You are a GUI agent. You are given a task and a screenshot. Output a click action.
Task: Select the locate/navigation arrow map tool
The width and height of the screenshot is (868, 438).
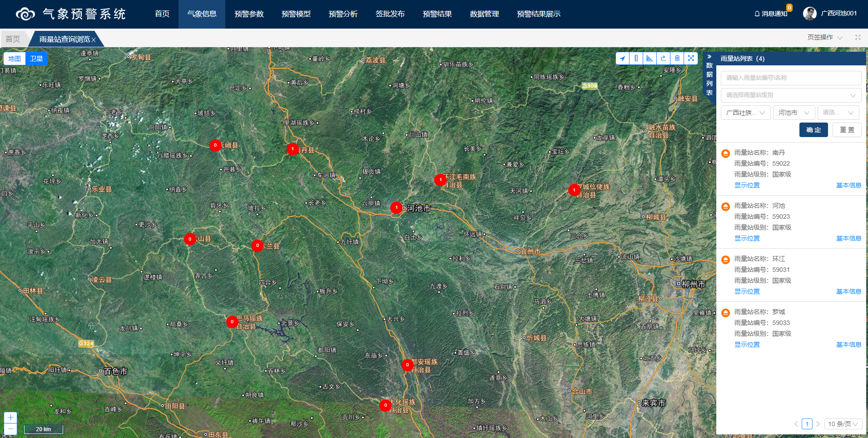(623, 58)
